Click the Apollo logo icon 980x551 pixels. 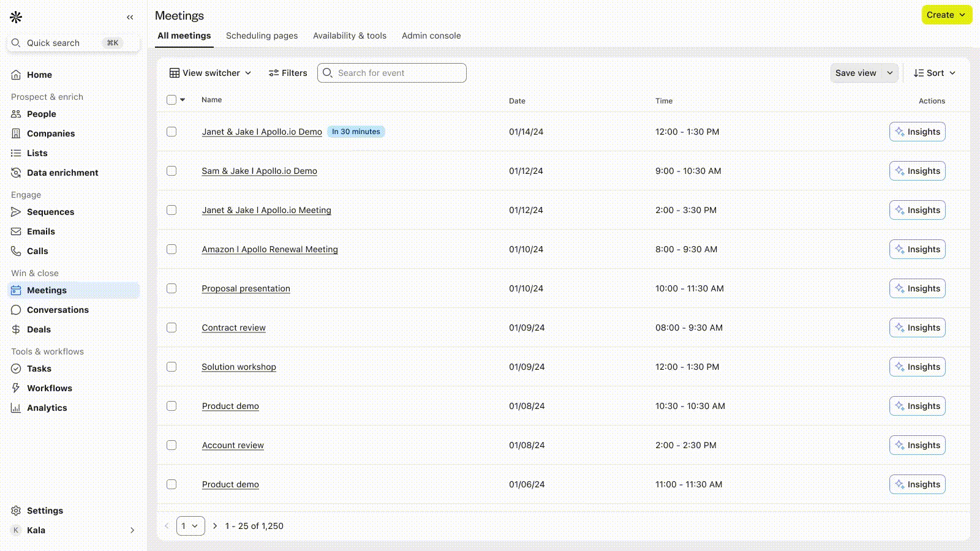pyautogui.click(x=16, y=17)
